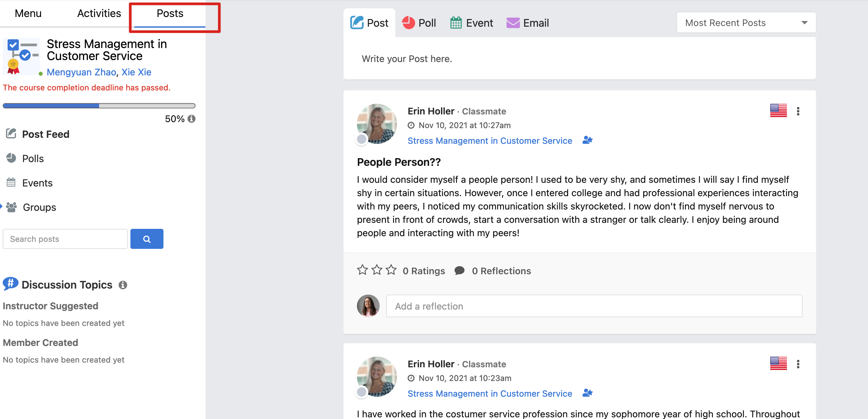Show progress info icon next to 50%
The height and width of the screenshot is (419, 868).
pyautogui.click(x=191, y=119)
